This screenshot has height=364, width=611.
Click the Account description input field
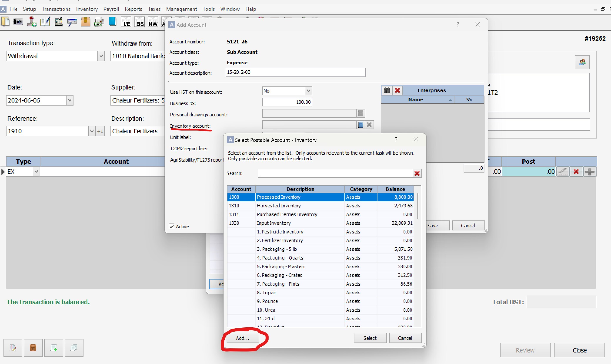click(295, 72)
